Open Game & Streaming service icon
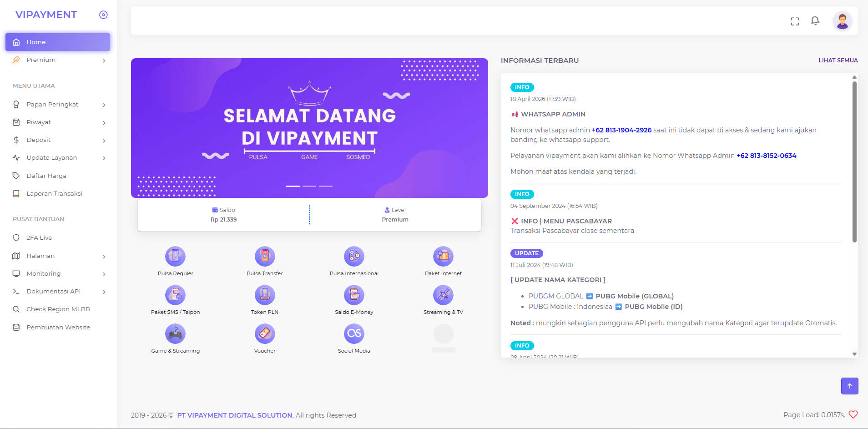 (176, 333)
